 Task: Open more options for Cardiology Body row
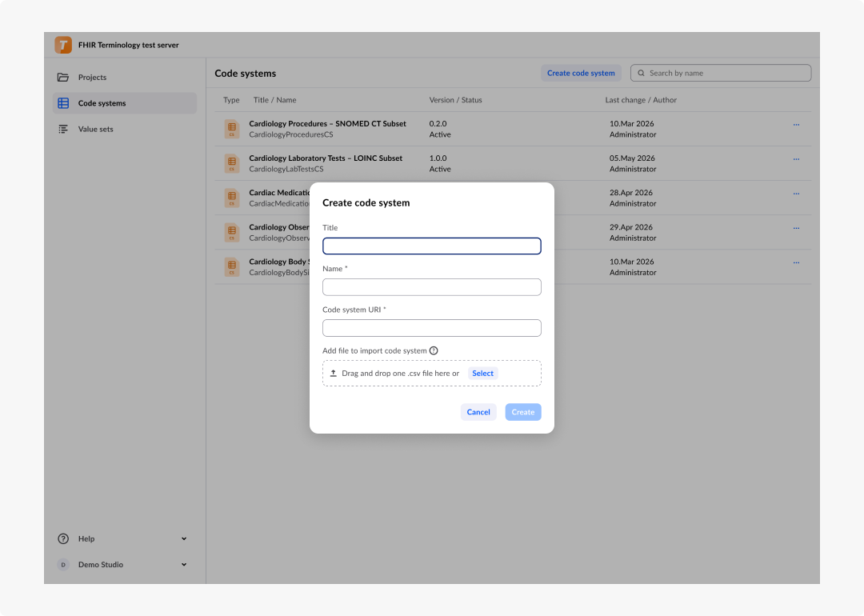(x=796, y=263)
